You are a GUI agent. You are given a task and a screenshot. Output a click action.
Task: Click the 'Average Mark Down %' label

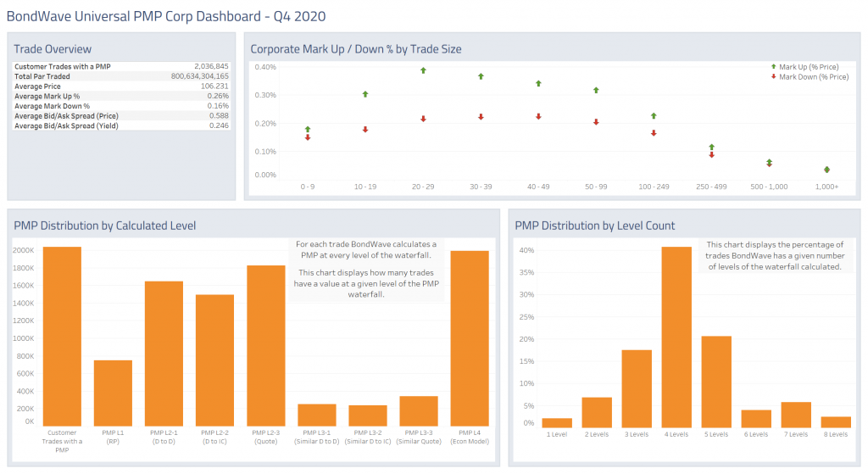pyautogui.click(x=52, y=106)
